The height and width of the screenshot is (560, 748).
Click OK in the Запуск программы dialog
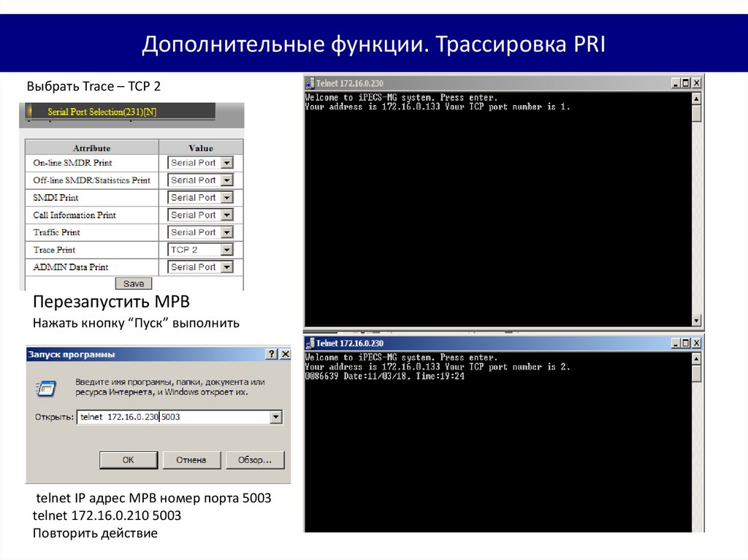pyautogui.click(x=129, y=460)
